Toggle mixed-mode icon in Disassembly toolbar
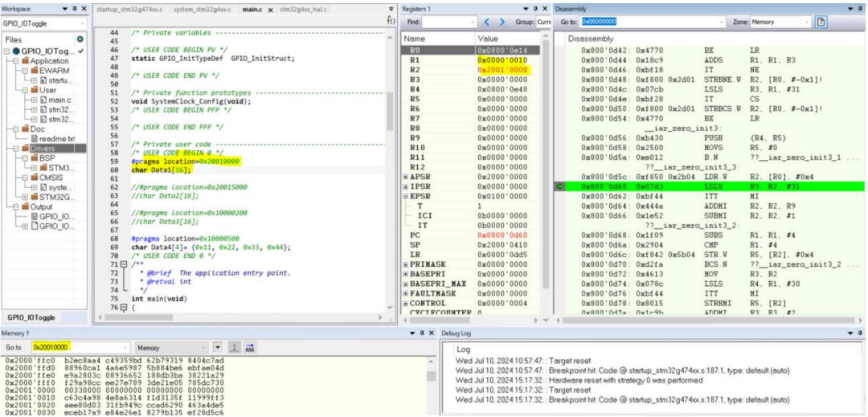The height and width of the screenshot is (417, 868). [x=821, y=22]
